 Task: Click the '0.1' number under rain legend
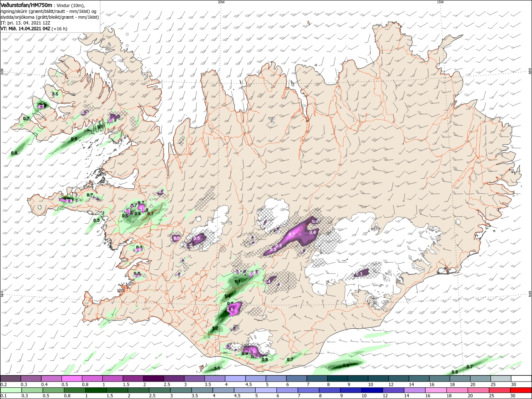pos(3,396)
